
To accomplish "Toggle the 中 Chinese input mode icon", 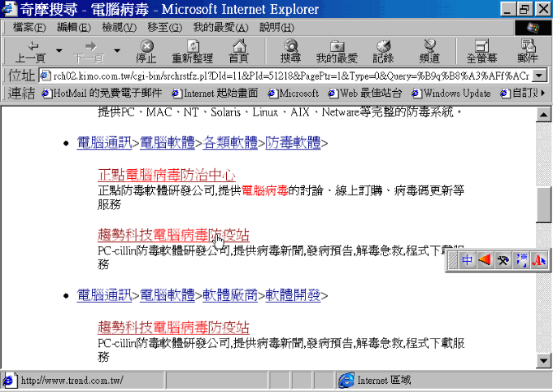I will point(468,260).
